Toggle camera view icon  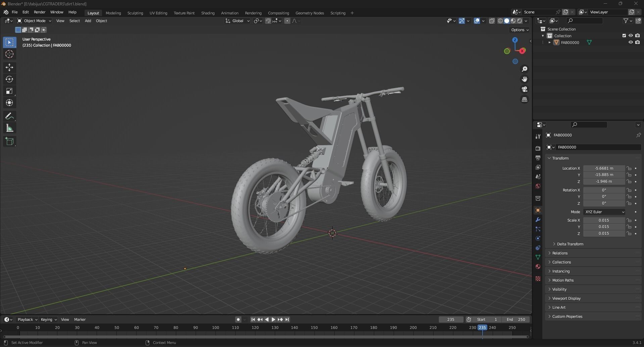coord(524,89)
